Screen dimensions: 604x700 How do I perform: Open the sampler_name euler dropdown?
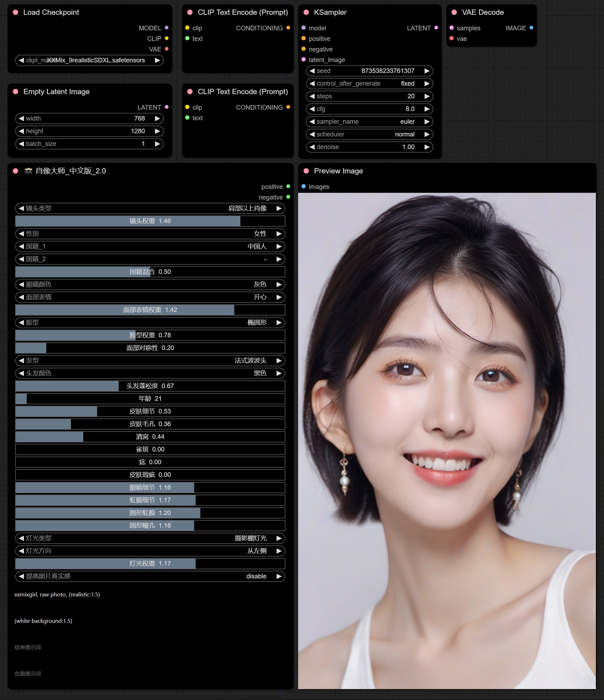[369, 122]
